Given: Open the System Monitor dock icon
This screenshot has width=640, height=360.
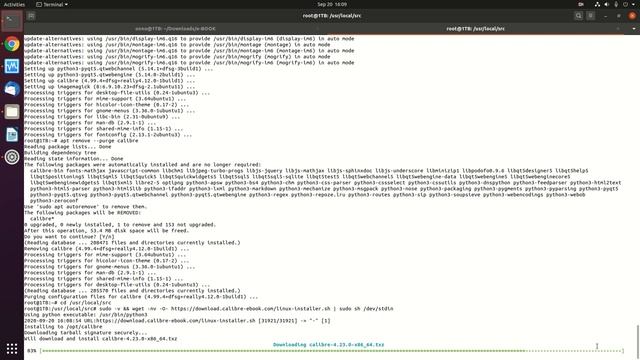Looking at the screenshot, I should click(x=12, y=66).
